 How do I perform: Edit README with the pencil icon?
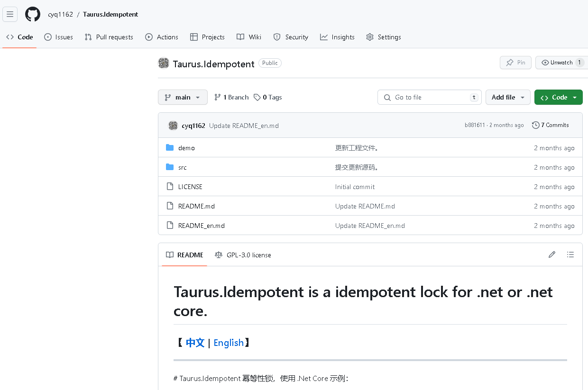[552, 254]
